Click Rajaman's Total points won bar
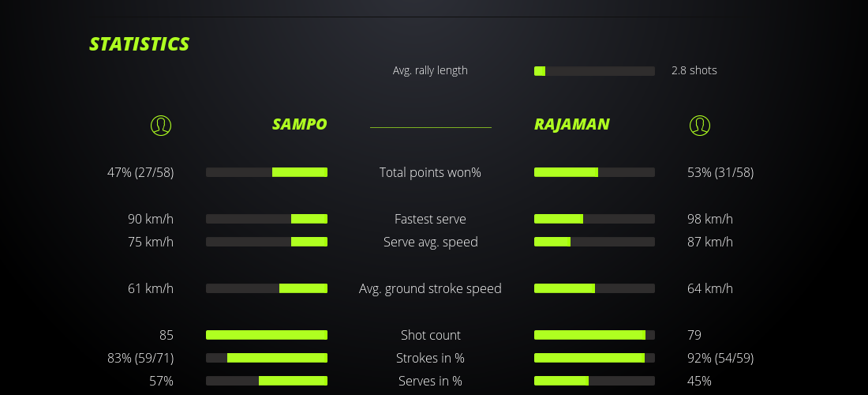 coord(594,172)
